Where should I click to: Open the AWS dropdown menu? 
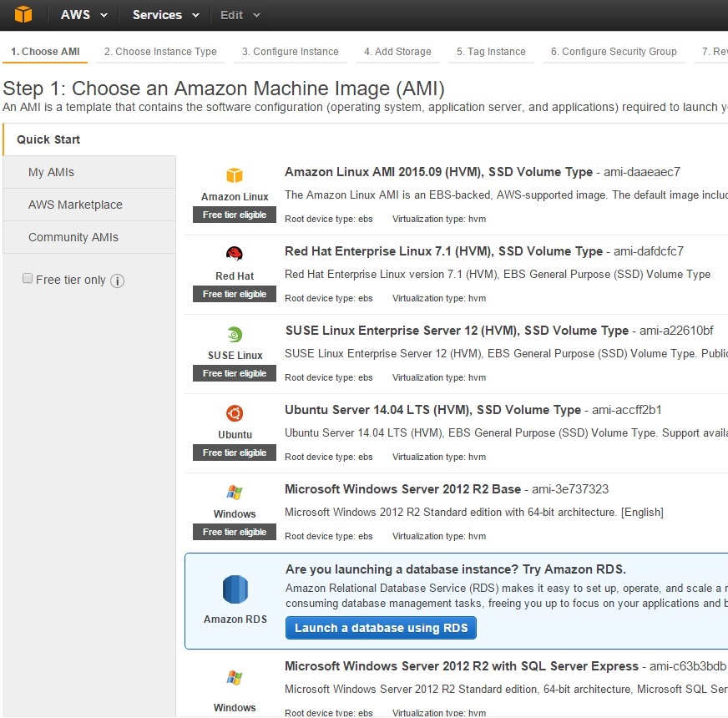click(x=84, y=15)
